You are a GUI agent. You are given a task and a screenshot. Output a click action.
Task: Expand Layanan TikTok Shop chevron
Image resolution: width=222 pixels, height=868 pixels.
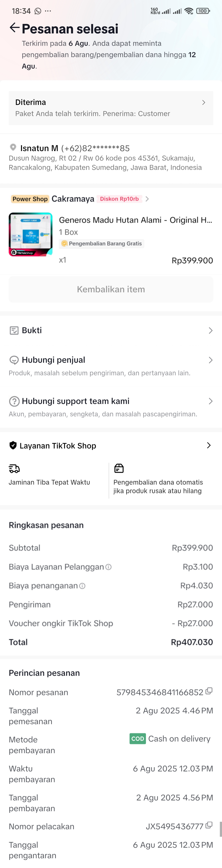pos(209,445)
